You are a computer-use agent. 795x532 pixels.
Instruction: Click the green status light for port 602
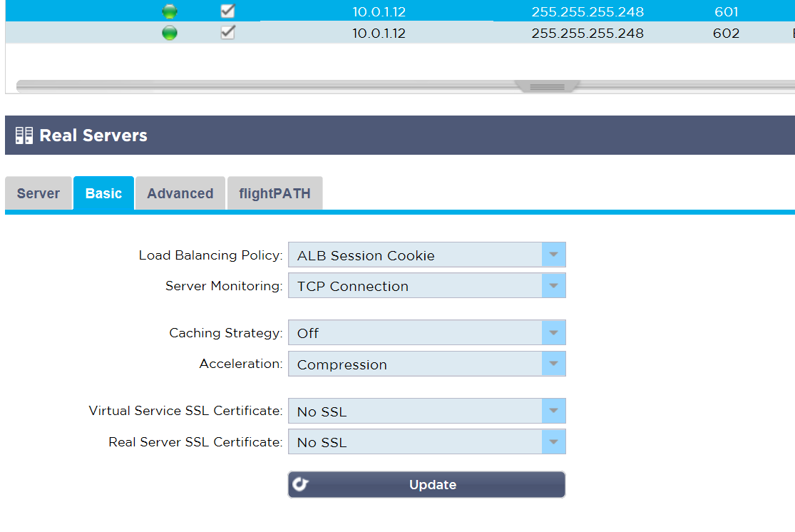(170, 33)
